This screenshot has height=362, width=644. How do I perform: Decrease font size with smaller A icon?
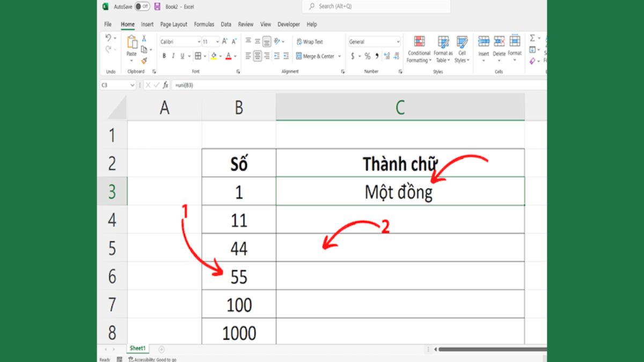tap(235, 41)
